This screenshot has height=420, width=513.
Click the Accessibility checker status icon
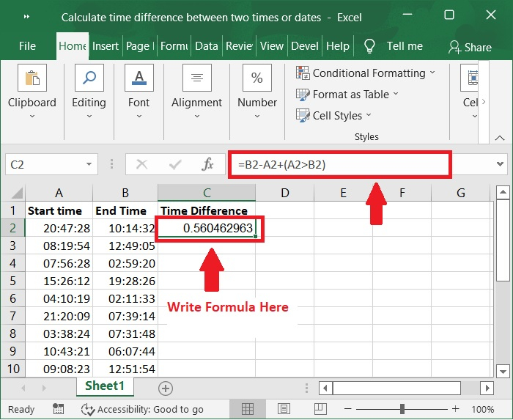pyautogui.click(x=87, y=409)
